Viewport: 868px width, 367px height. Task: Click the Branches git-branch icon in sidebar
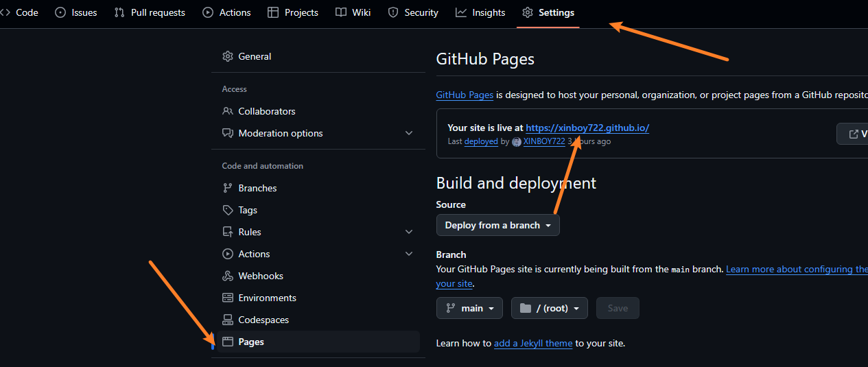(228, 188)
